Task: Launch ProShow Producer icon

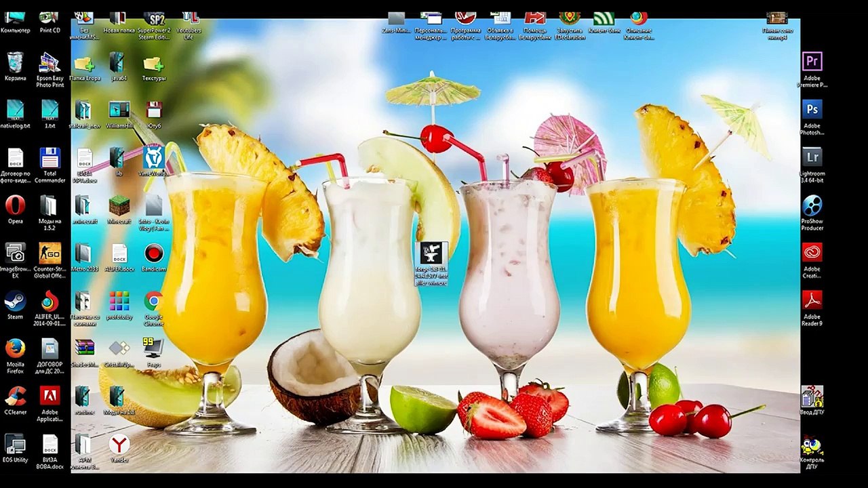Action: (812, 213)
